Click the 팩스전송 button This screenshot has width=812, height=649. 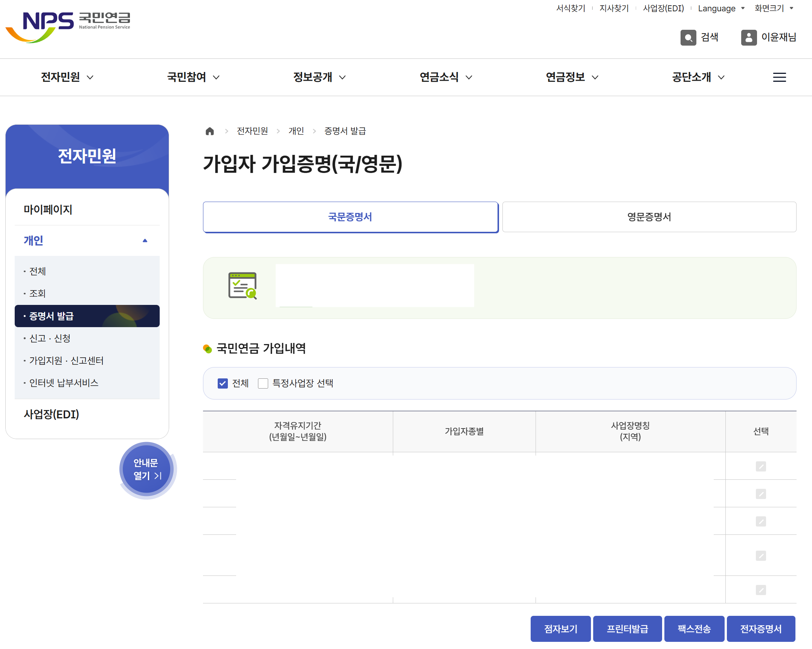click(x=694, y=629)
